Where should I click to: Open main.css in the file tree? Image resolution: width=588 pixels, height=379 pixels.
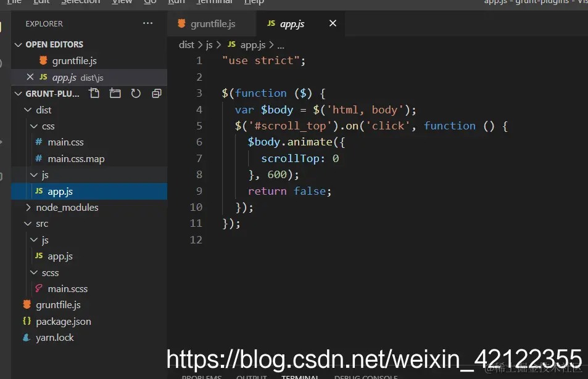point(89,142)
